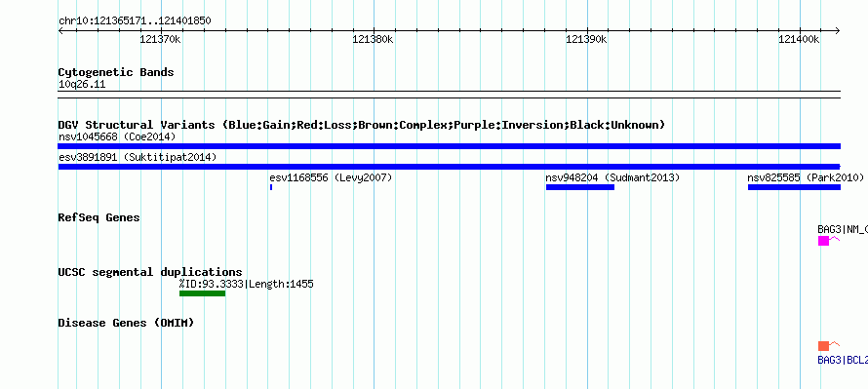This screenshot has height=389, width=868.
Task: Click the magenta BAG3 RefSeq exon box
Action: point(824,241)
